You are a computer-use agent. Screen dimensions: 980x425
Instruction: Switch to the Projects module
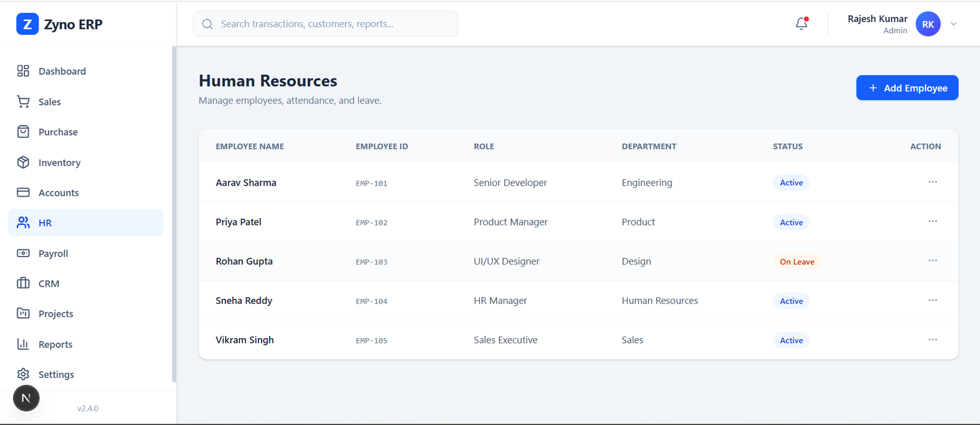pyautogui.click(x=56, y=314)
